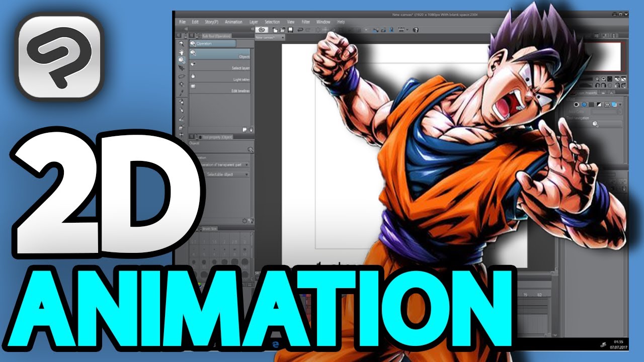Click the New file toolbar icon

(x=276, y=30)
